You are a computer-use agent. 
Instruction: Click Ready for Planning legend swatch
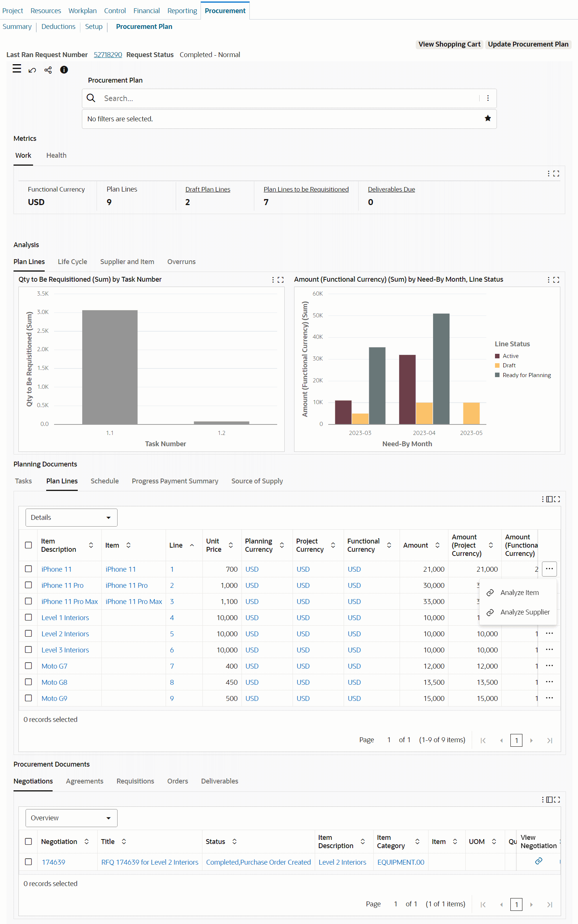497,375
